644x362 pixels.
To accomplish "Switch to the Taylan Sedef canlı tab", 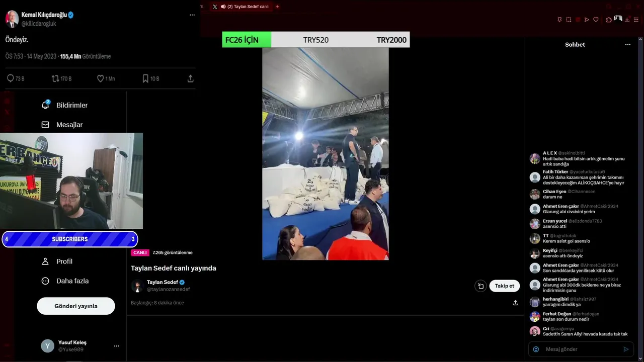I will pyautogui.click(x=240, y=7).
